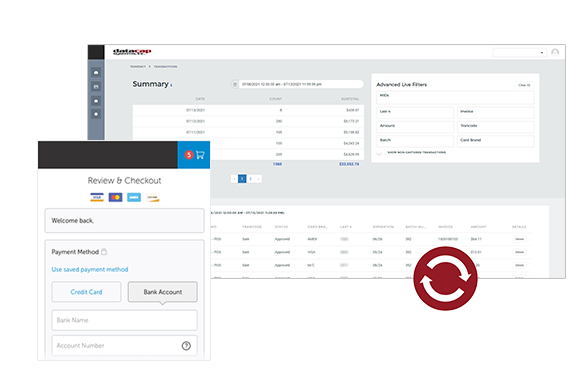Screen dimensions: 575x377
Task: Go to previous summary page arrow
Action: coord(234,179)
